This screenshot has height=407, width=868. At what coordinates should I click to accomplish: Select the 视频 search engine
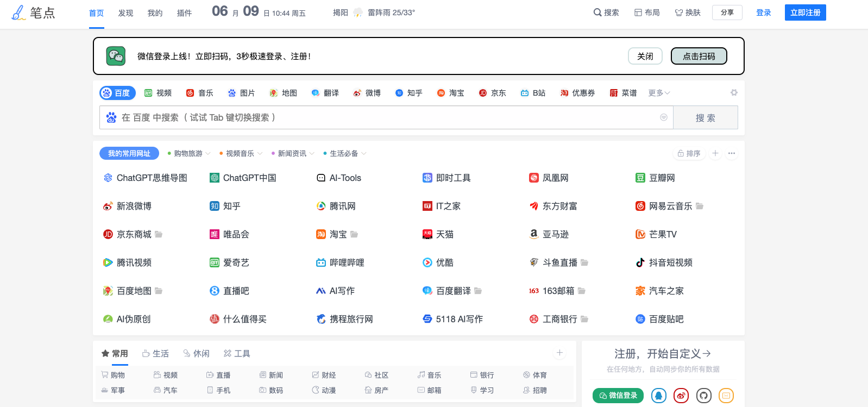[x=158, y=93]
